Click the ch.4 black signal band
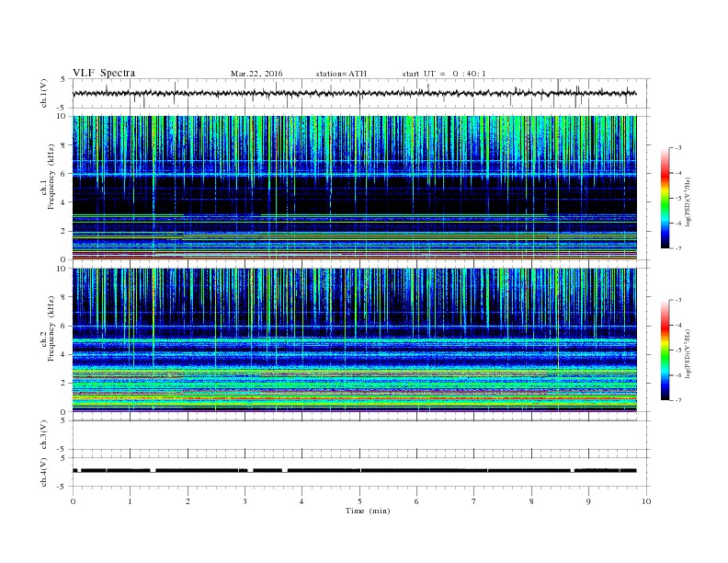The image size is (728, 563). 355,471
